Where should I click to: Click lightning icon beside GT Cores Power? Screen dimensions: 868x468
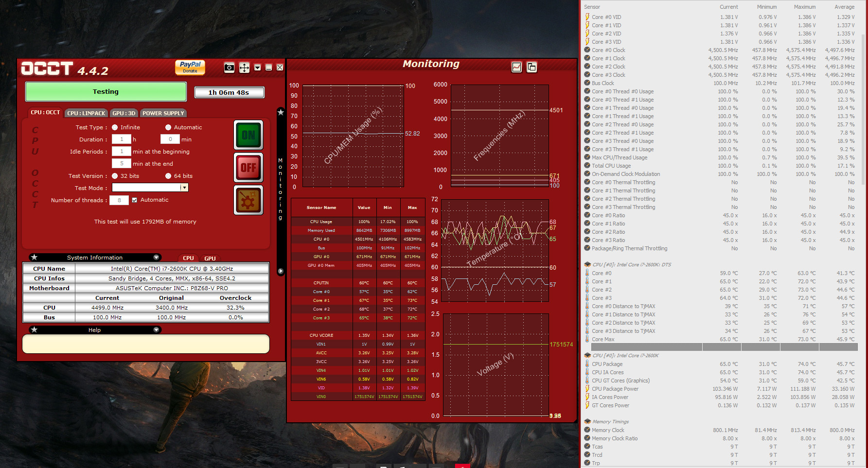pyautogui.click(x=587, y=405)
